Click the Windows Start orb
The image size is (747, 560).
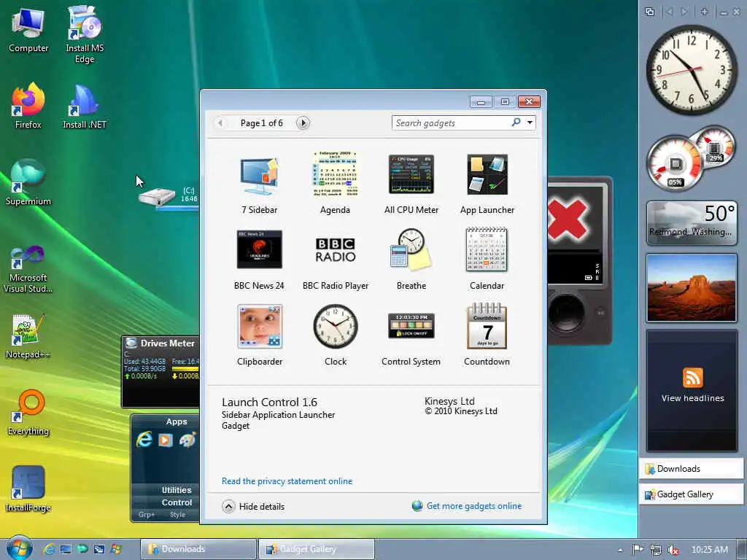[x=20, y=548]
